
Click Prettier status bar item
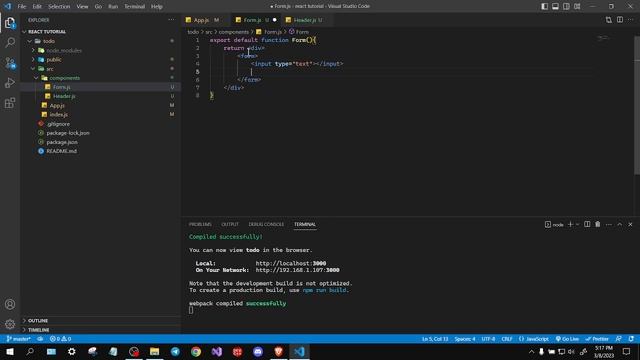(597, 339)
